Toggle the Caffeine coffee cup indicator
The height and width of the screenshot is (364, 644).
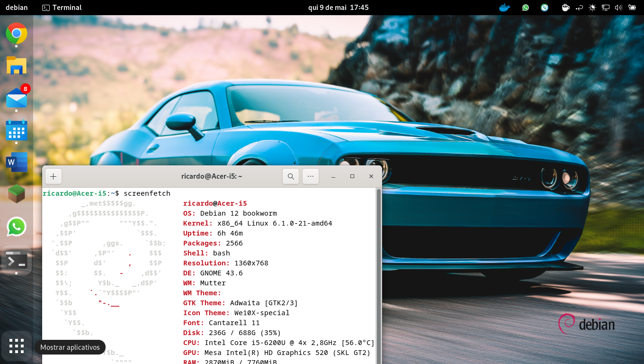point(565,8)
